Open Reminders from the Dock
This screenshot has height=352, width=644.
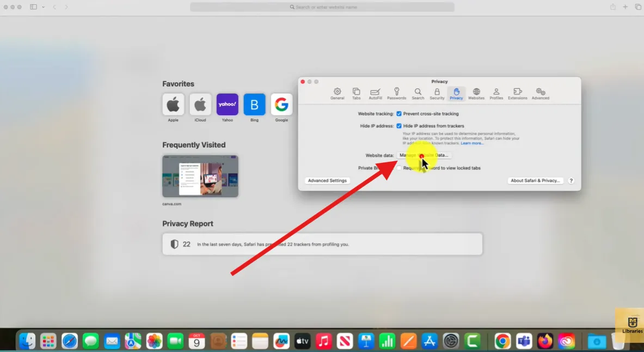click(x=239, y=341)
